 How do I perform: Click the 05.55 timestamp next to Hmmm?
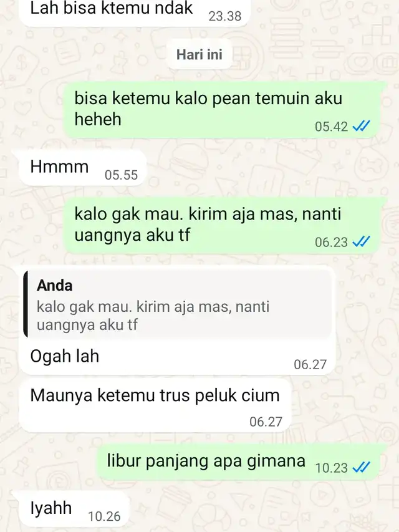point(121,175)
